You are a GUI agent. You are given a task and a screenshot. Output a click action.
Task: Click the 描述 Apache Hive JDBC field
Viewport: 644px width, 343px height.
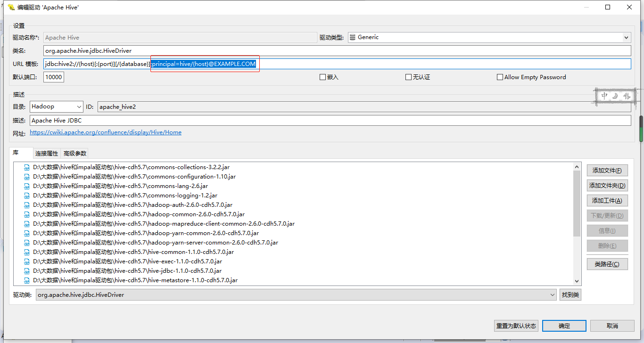pyautogui.click(x=330, y=120)
